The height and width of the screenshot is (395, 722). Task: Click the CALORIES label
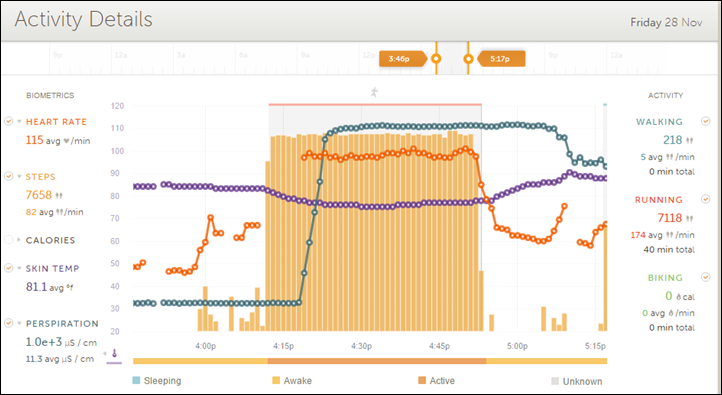coord(50,240)
